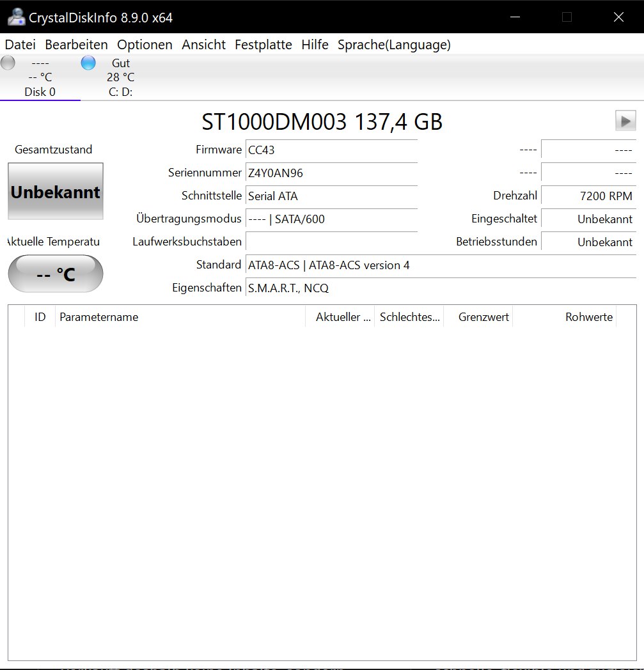This screenshot has width=644, height=670.
Task: Click the Aktueller ... column header
Action: click(340, 317)
